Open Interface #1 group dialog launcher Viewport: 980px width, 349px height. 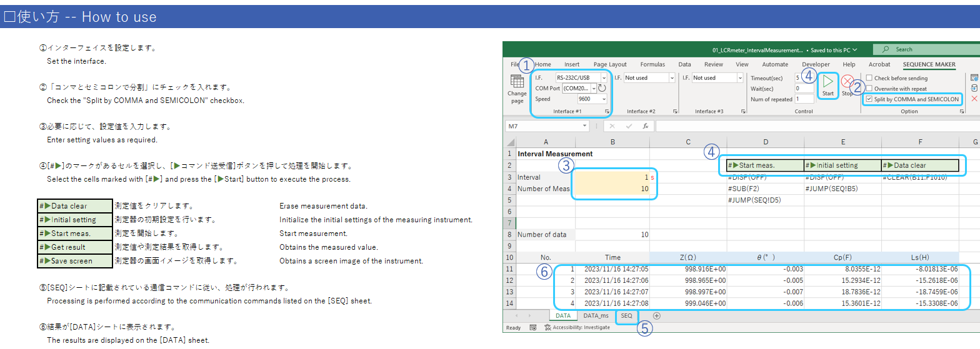[x=607, y=111]
